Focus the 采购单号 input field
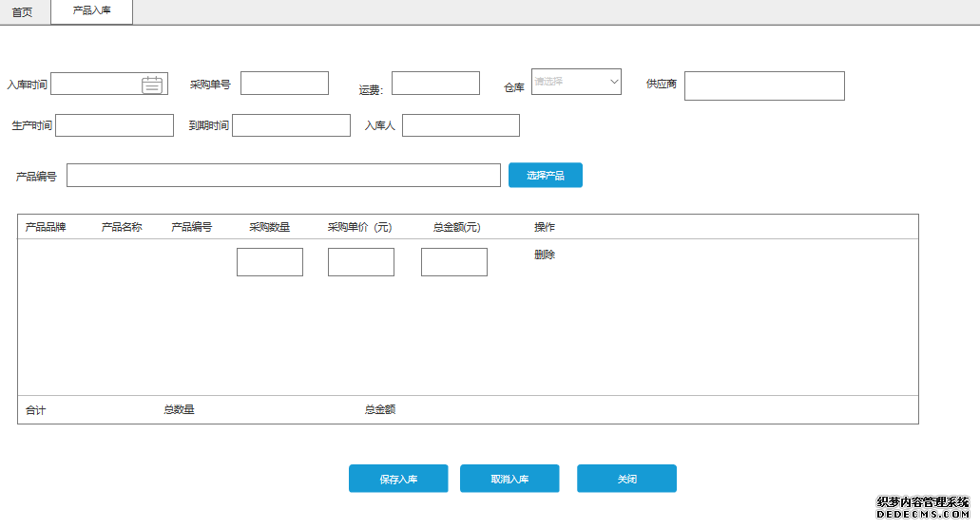980x528 pixels. [x=284, y=84]
